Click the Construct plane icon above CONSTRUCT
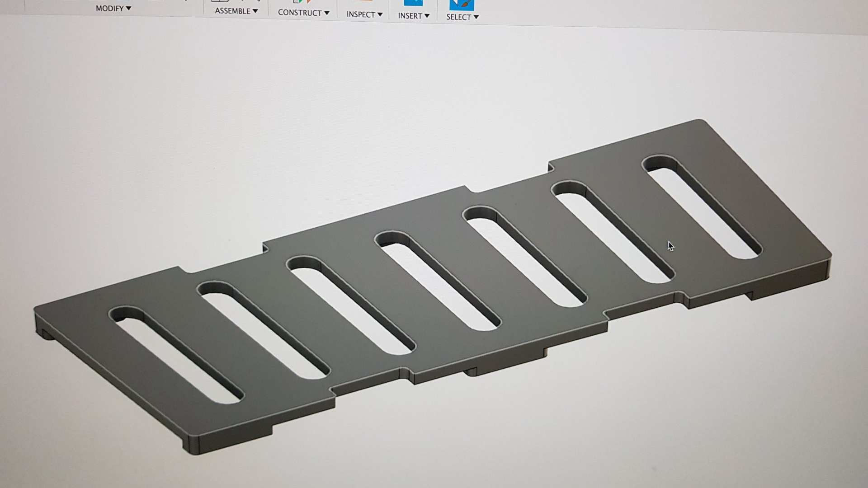Screen dimensions: 868x488 [x=302, y=1]
